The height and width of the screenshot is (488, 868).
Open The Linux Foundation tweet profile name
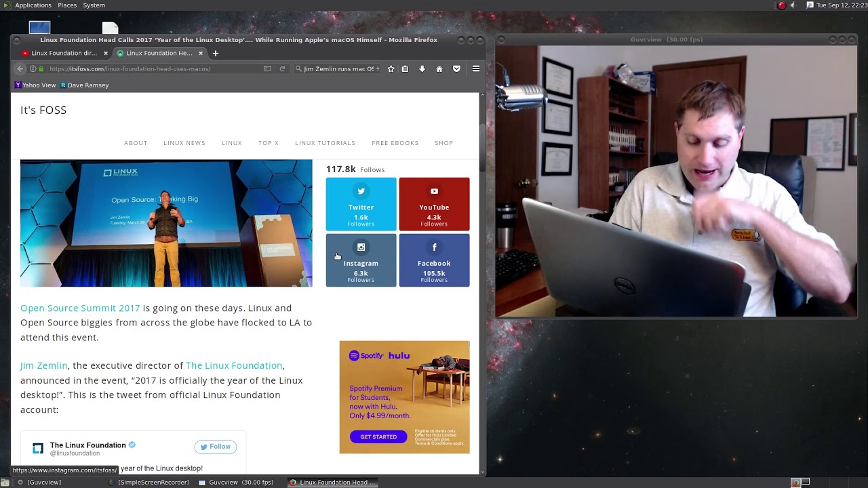pyautogui.click(x=88, y=445)
